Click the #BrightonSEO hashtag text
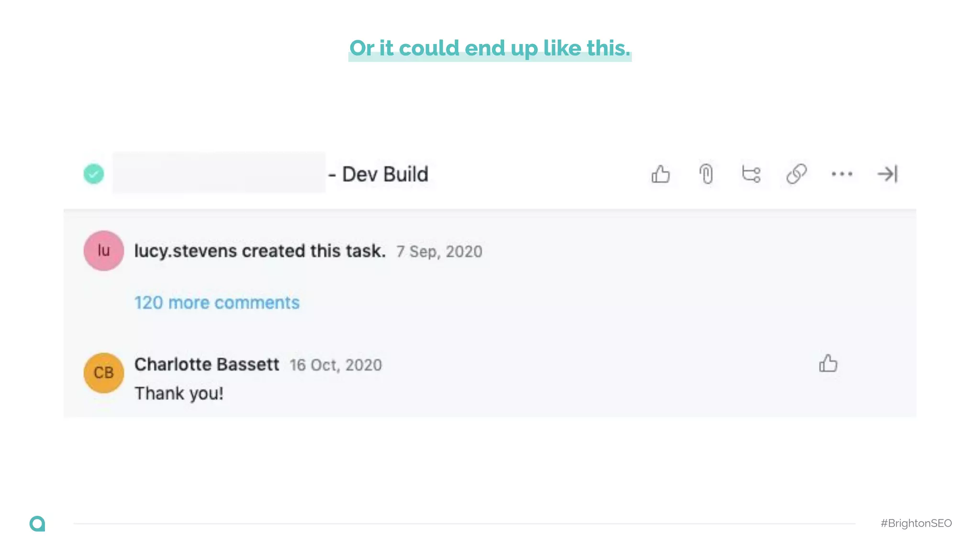The width and height of the screenshot is (980, 551). (x=916, y=523)
